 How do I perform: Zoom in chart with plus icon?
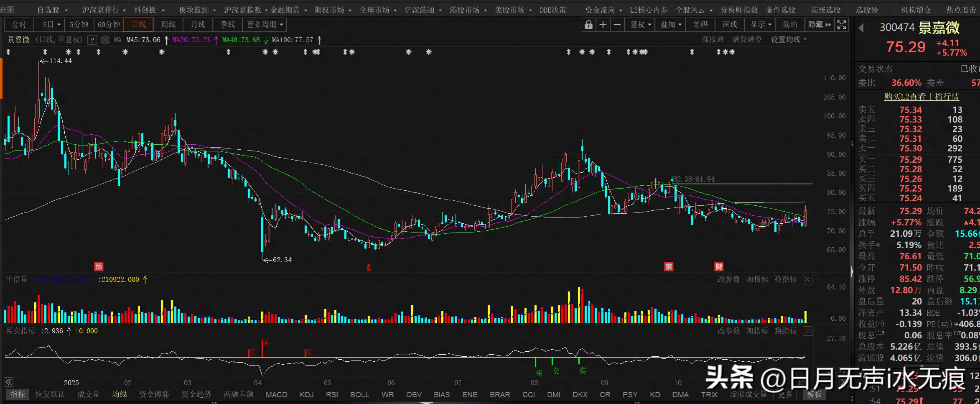(x=603, y=25)
